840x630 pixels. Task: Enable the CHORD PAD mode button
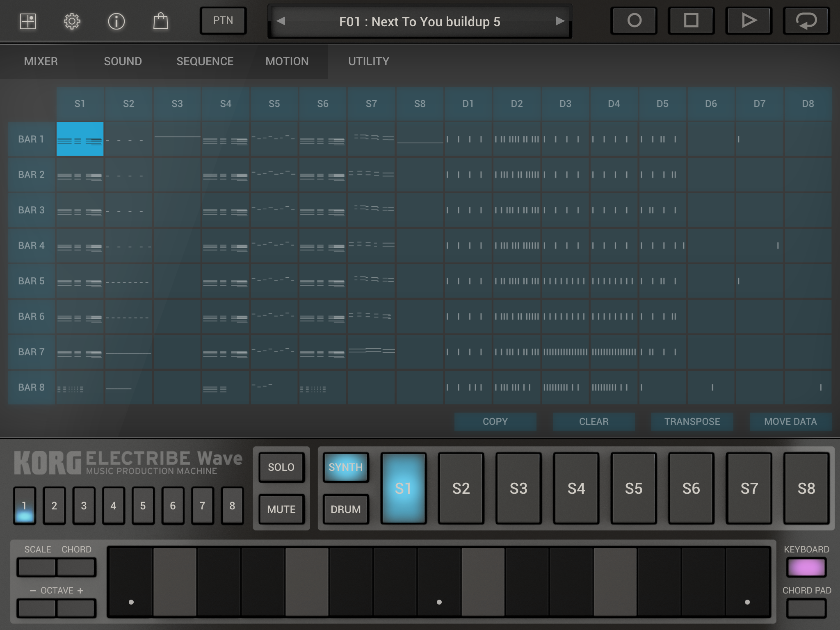pos(806,608)
